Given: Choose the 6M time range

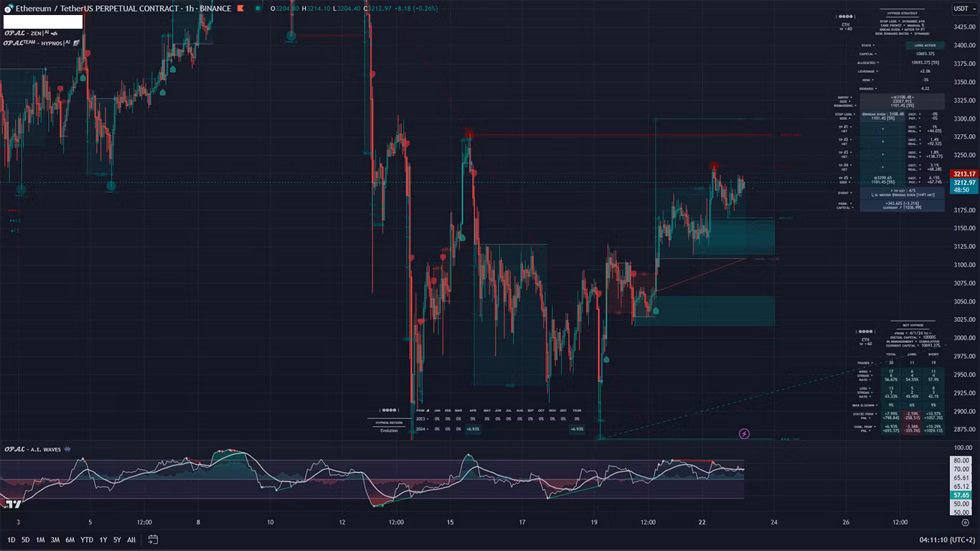Looking at the screenshot, I should [70, 540].
